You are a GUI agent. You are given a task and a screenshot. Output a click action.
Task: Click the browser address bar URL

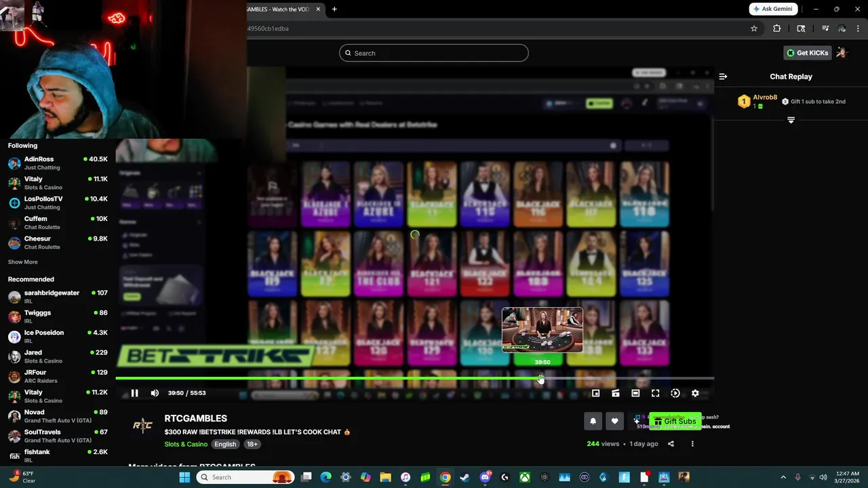(269, 28)
